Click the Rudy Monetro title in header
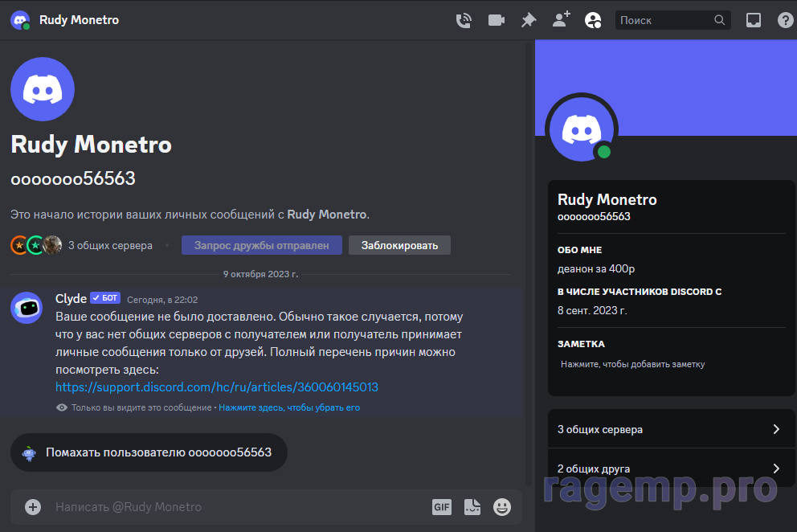This screenshot has height=532, width=797. [x=79, y=20]
